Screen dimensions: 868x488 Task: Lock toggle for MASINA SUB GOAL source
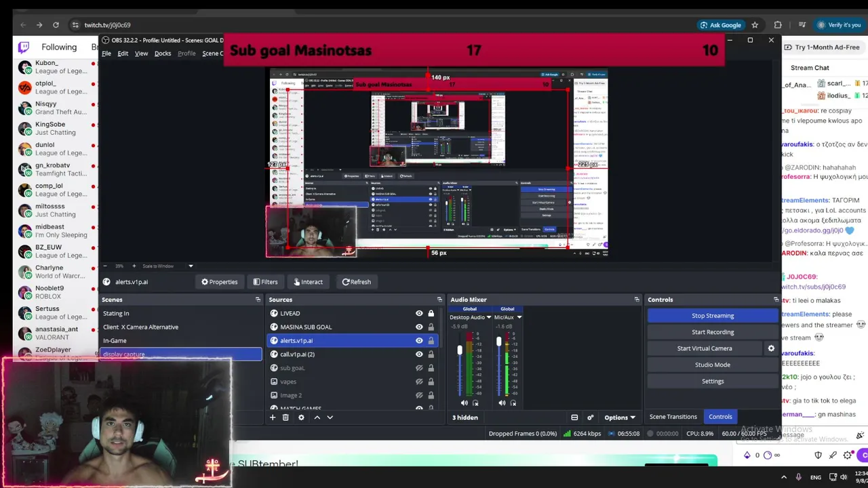coord(431,327)
